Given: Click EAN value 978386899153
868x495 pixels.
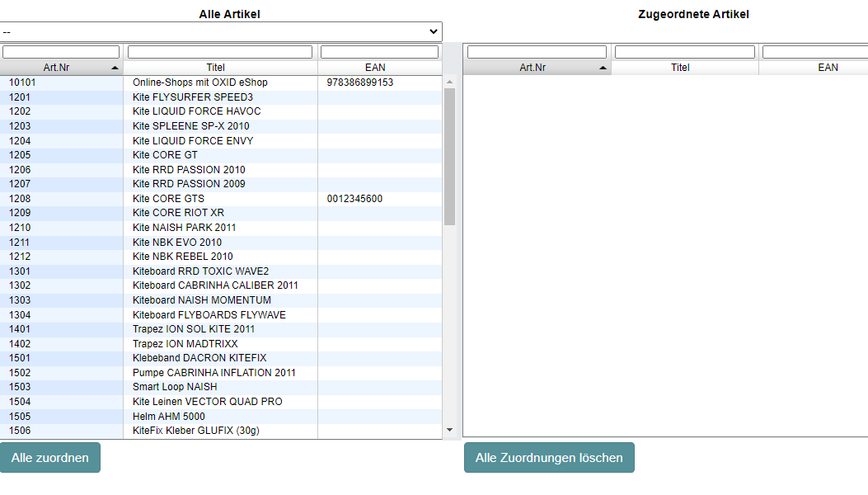Looking at the screenshot, I should 360,82.
